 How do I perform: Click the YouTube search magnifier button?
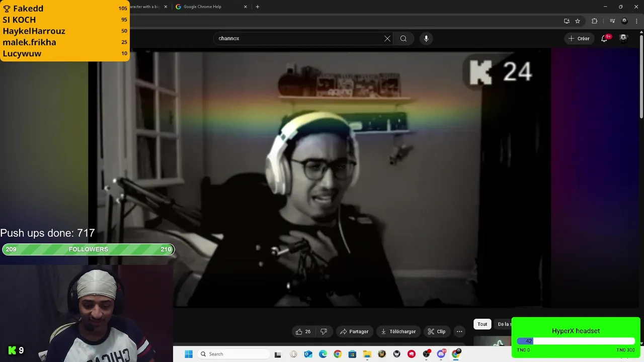(404, 38)
